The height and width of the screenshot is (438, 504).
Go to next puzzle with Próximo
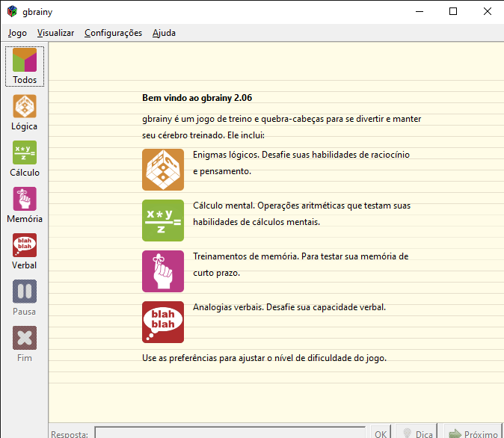coord(473,434)
